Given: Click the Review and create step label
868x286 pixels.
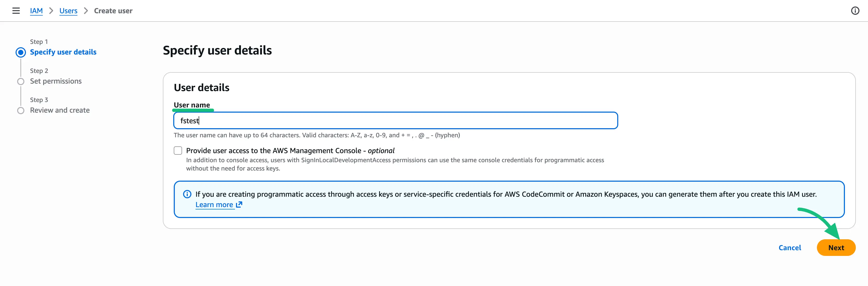Looking at the screenshot, I should tap(60, 110).
